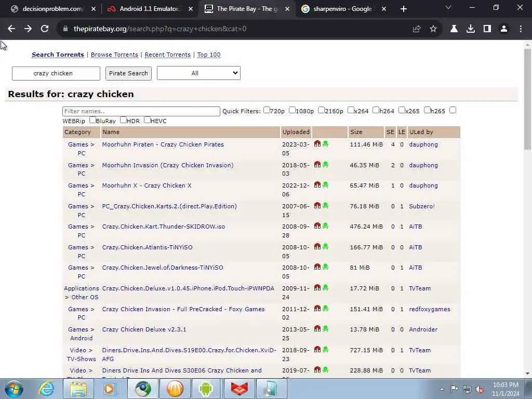Close the sharpenviro Google tab
Image resolution: width=532 pixels, height=399 pixels.
click(x=384, y=9)
